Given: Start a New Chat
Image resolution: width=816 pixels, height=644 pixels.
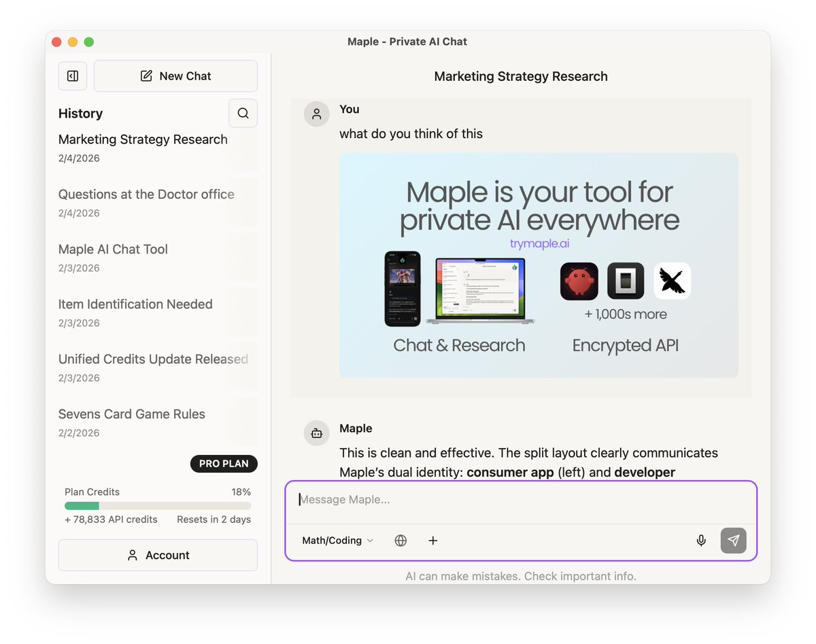Looking at the screenshot, I should pos(175,76).
